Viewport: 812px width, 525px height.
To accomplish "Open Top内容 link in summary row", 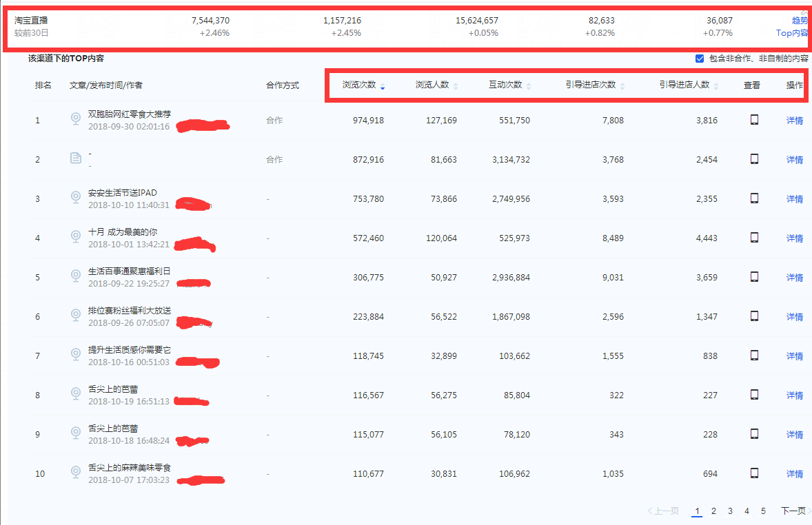I will coord(792,33).
